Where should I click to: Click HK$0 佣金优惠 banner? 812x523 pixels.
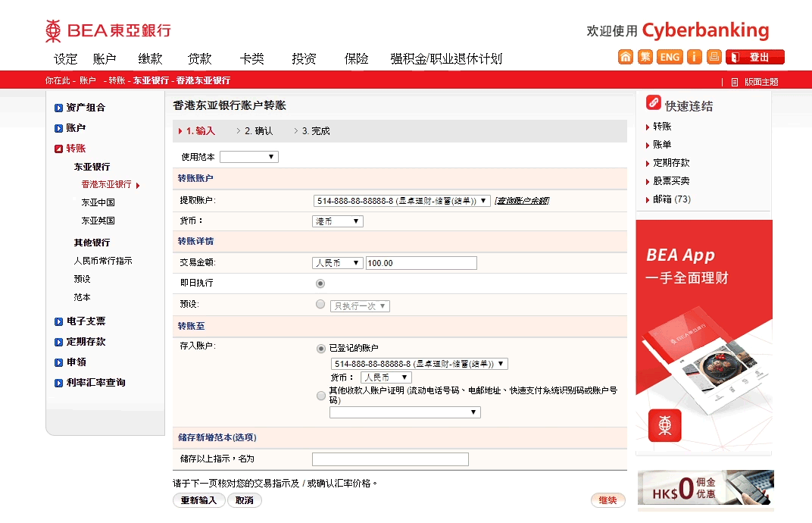click(706, 487)
